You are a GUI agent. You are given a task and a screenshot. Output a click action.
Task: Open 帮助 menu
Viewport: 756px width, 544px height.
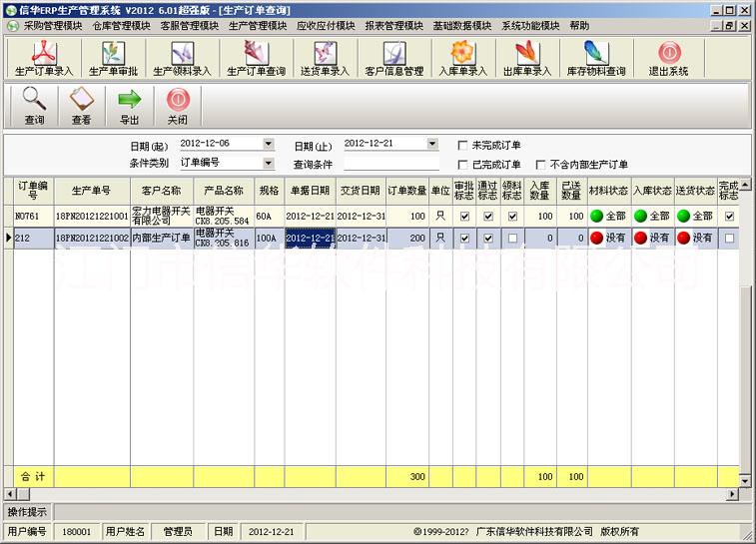pos(579,26)
